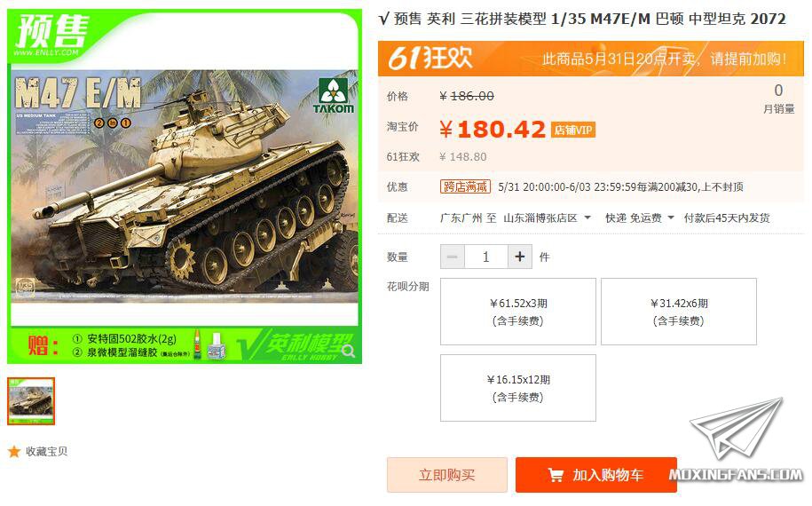812x506 pixels.
Task: Click the orange favorite star icon
Action: (14, 452)
